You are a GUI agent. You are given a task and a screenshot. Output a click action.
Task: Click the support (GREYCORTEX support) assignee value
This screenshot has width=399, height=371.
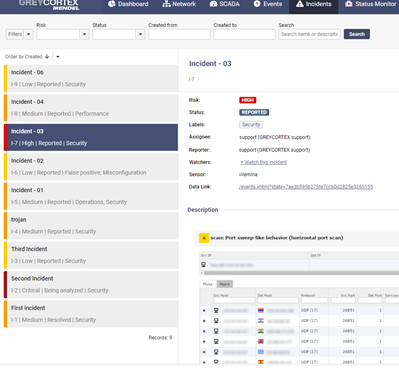pos(275,137)
